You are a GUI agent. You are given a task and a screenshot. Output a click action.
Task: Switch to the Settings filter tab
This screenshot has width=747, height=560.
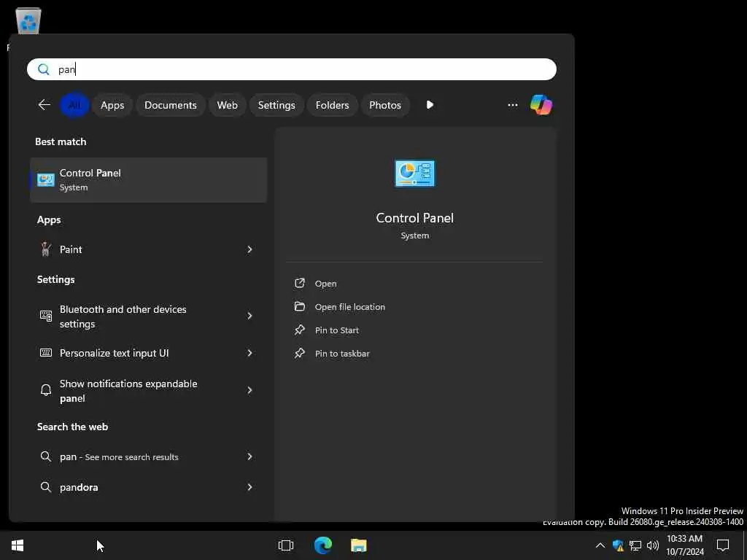[276, 105]
